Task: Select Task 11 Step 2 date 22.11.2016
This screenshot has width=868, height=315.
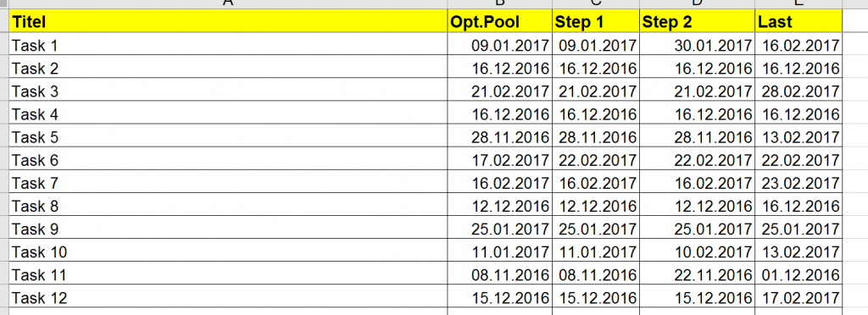Action: point(698,275)
